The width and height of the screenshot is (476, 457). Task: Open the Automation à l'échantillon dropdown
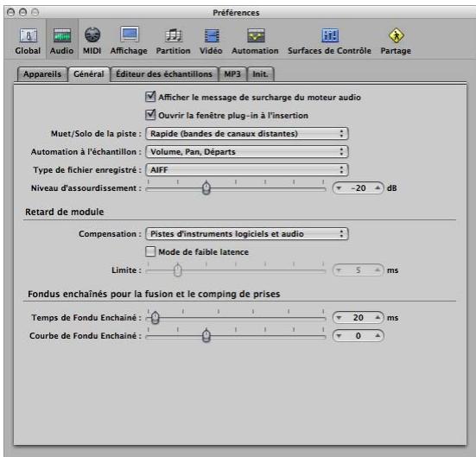(x=247, y=152)
